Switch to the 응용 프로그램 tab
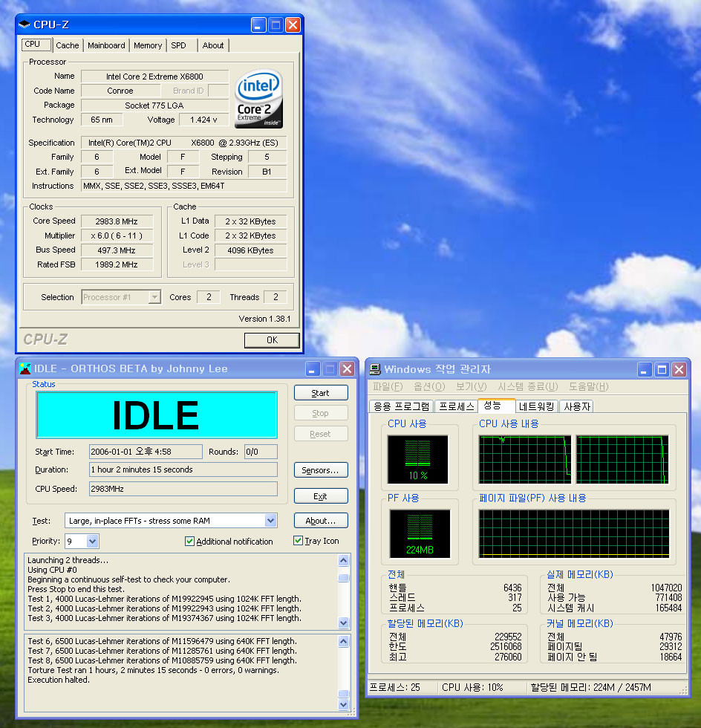The image size is (701, 728). pyautogui.click(x=402, y=407)
